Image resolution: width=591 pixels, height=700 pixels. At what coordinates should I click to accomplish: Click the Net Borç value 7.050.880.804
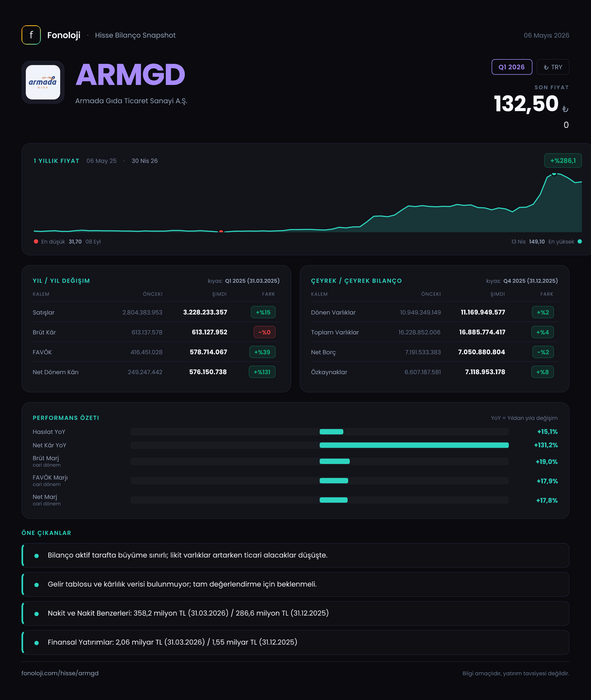[481, 352]
